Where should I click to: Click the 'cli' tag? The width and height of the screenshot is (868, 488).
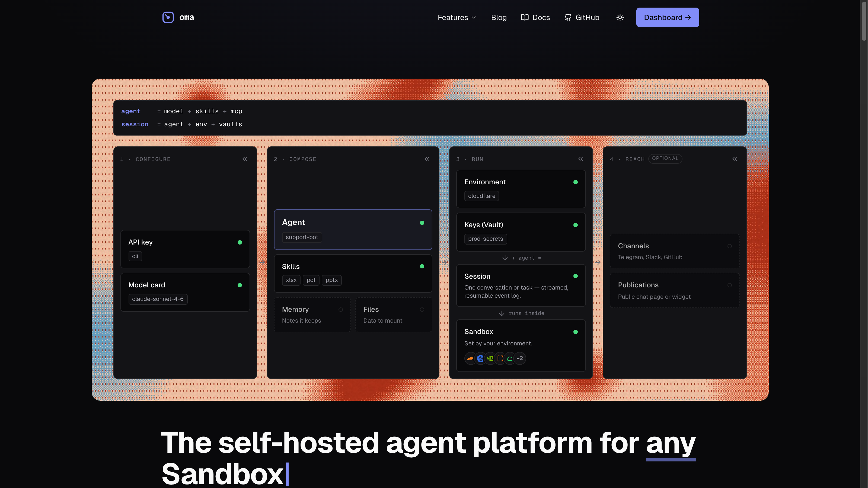point(135,256)
